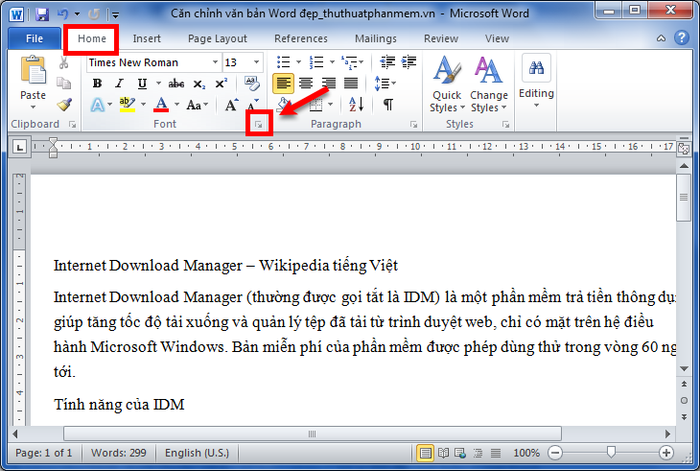Switch to Print Layout view
The image size is (700, 471).
(x=425, y=453)
